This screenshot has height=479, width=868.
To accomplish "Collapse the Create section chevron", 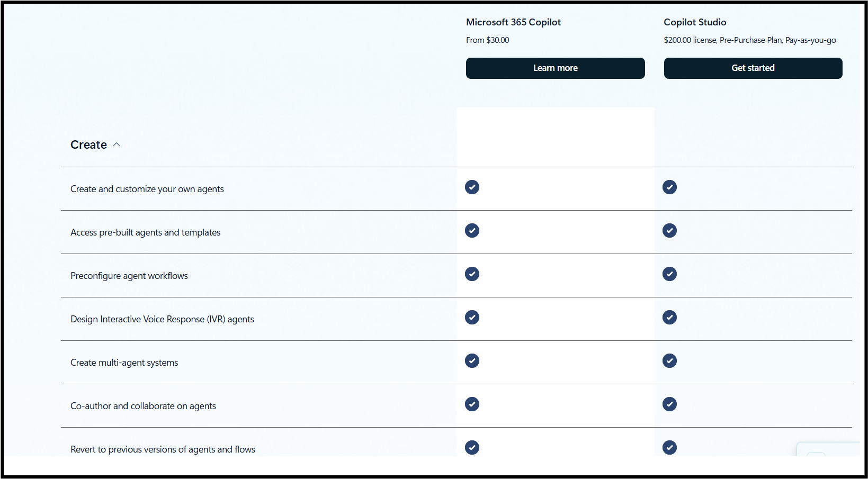I will pyautogui.click(x=117, y=145).
